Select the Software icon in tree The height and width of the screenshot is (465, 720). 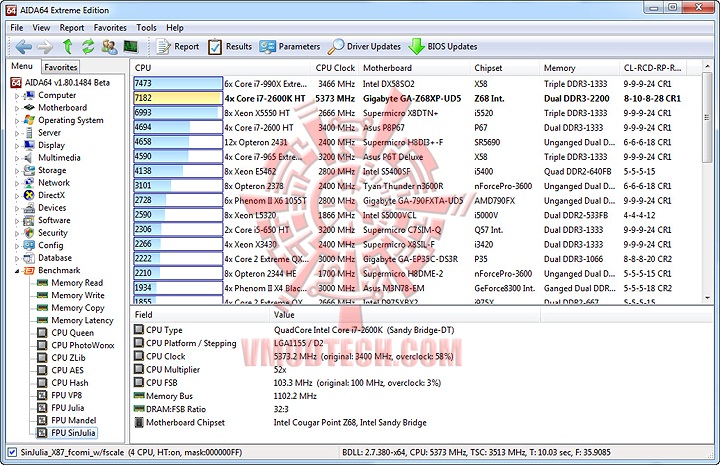click(29, 220)
